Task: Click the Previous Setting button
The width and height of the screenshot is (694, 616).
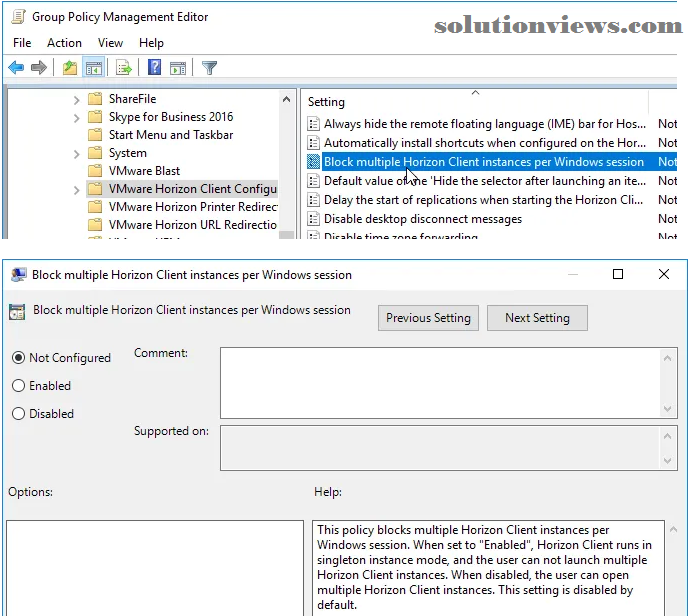Action: 428,318
